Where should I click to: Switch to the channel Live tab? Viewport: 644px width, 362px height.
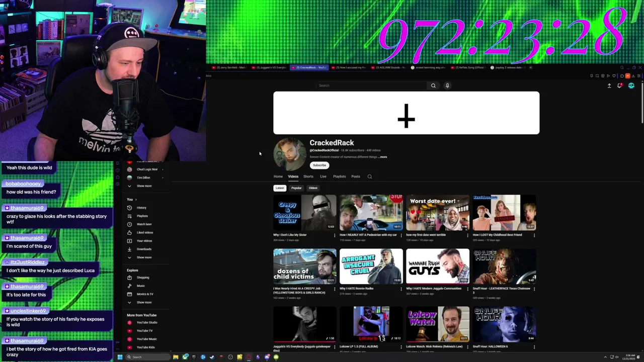pos(323,176)
